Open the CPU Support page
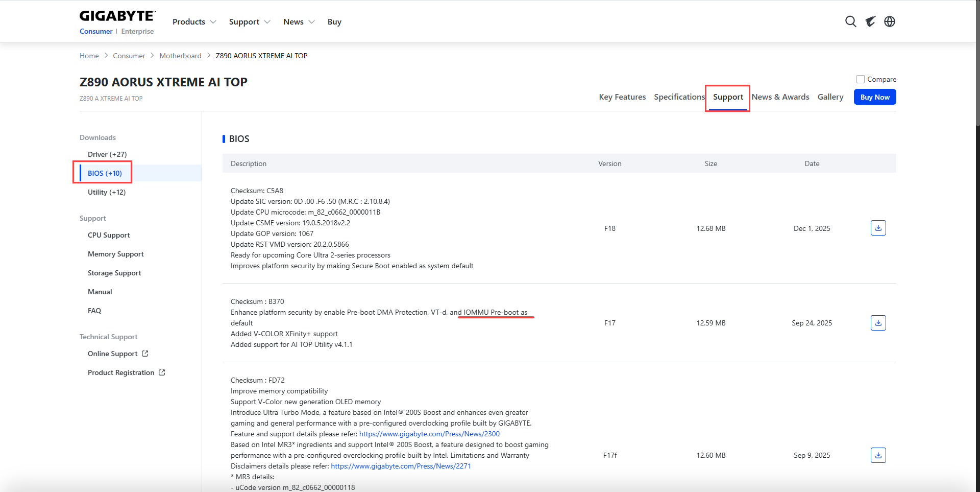Screen dimensions: 980x492 (x=109, y=235)
